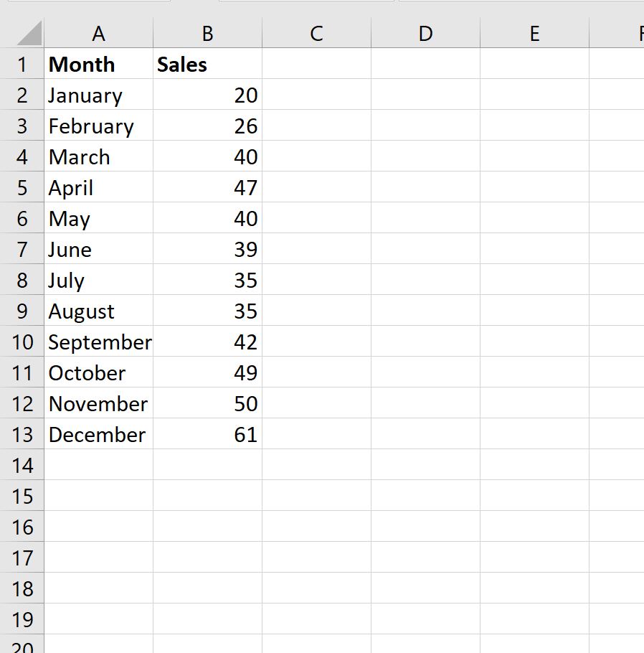The height and width of the screenshot is (653, 644).
Task: Select row 7 header
Action: click(x=22, y=249)
